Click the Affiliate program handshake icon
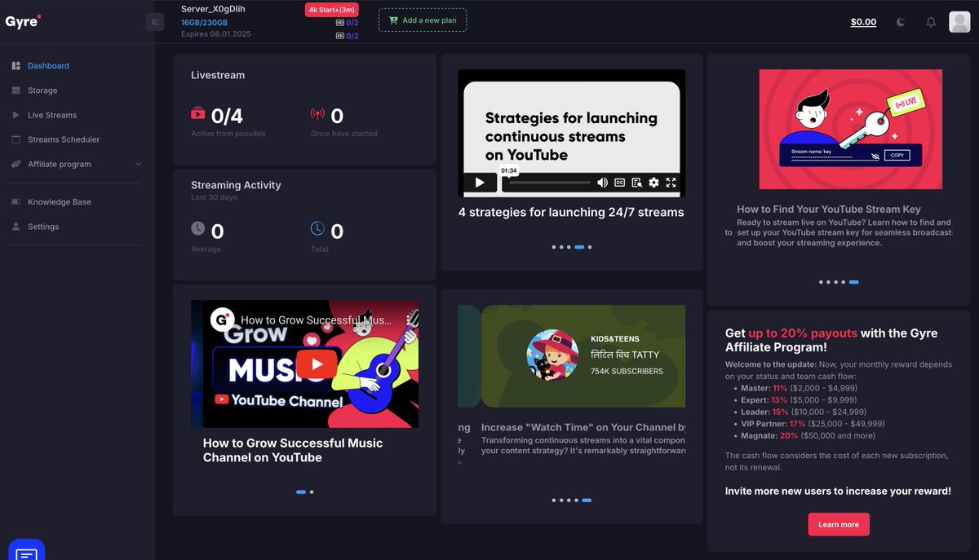The width and height of the screenshot is (979, 560). point(16,164)
